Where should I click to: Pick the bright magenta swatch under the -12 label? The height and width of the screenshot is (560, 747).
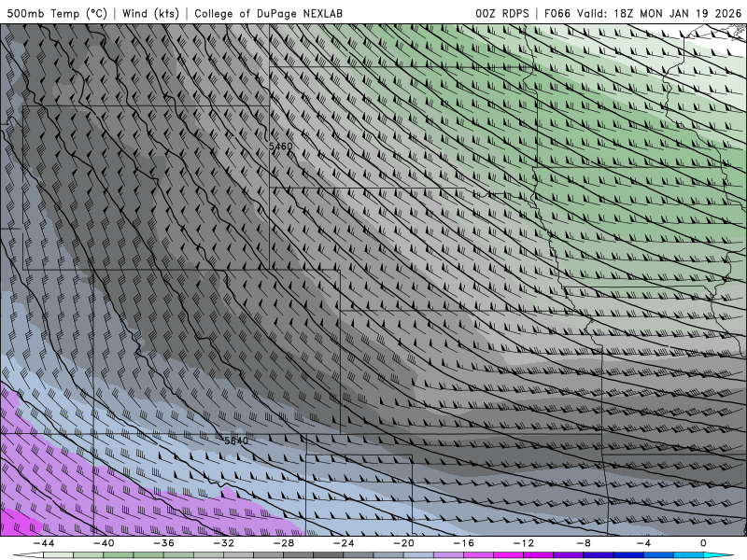pyautogui.click(x=509, y=555)
